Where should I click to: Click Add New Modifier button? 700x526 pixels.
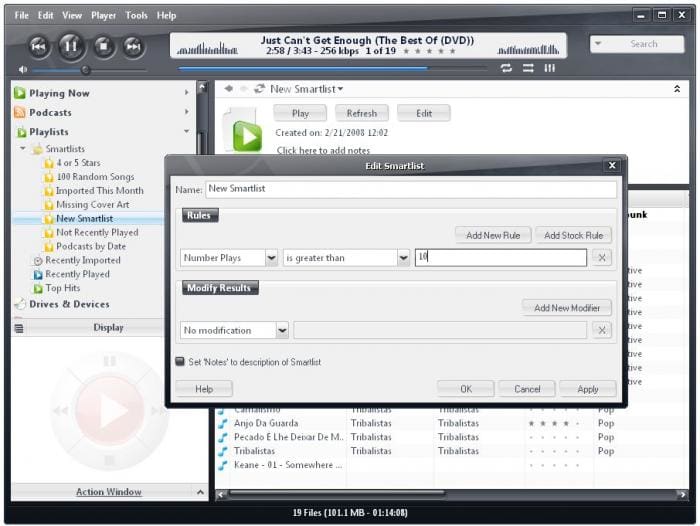tap(567, 308)
